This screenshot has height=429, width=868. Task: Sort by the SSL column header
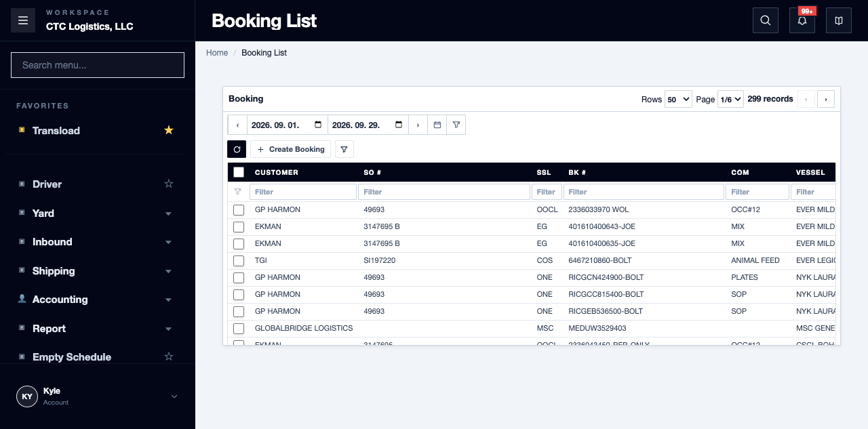pos(543,172)
